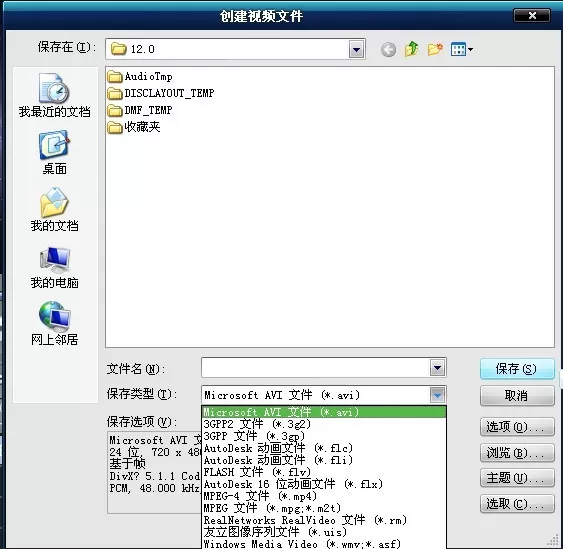Click the 保存(S) save button
The height and width of the screenshot is (549, 563).
pyautogui.click(x=517, y=369)
